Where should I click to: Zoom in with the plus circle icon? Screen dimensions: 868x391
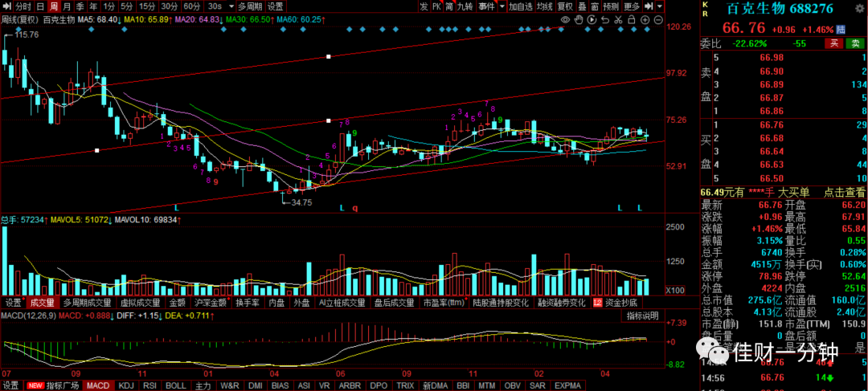click(x=645, y=20)
